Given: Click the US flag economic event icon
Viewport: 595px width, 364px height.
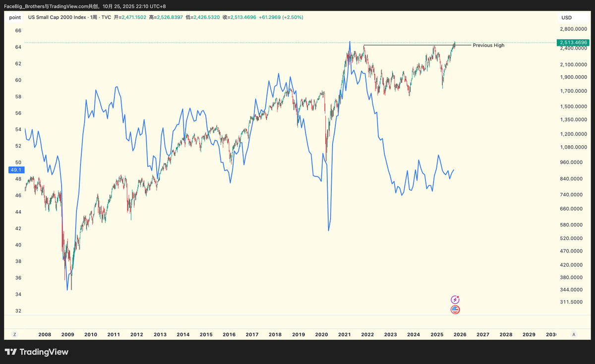Looking at the screenshot, I should pyautogui.click(x=455, y=310).
